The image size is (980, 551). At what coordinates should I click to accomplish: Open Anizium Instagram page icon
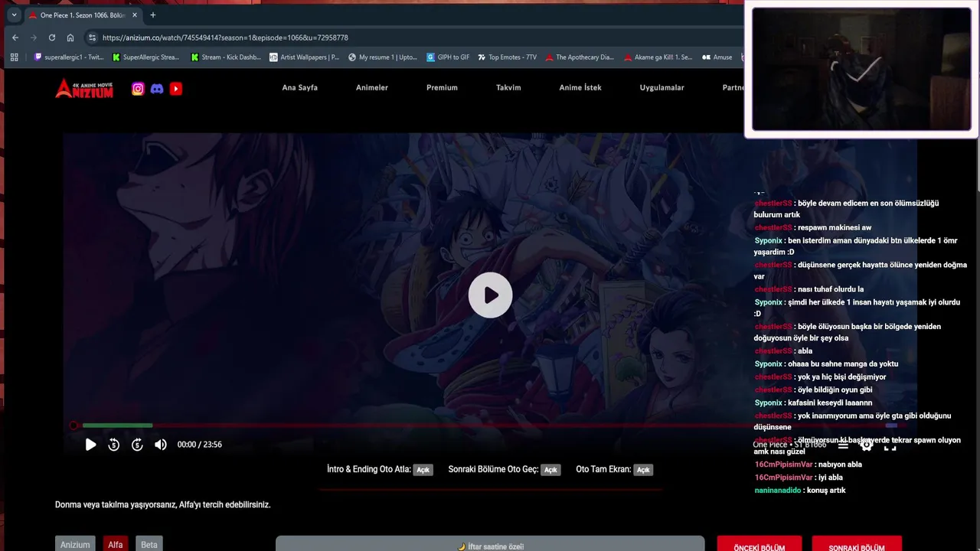pyautogui.click(x=138, y=89)
